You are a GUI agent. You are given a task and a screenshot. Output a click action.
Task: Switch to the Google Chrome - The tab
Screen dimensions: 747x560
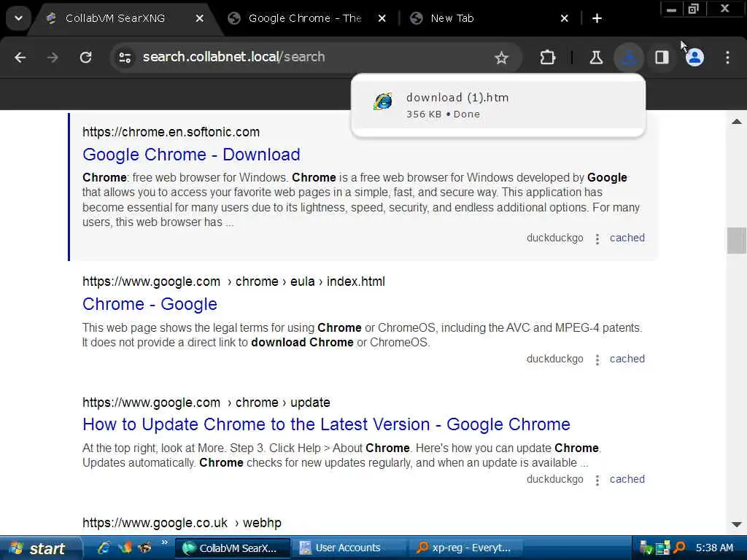coord(305,18)
